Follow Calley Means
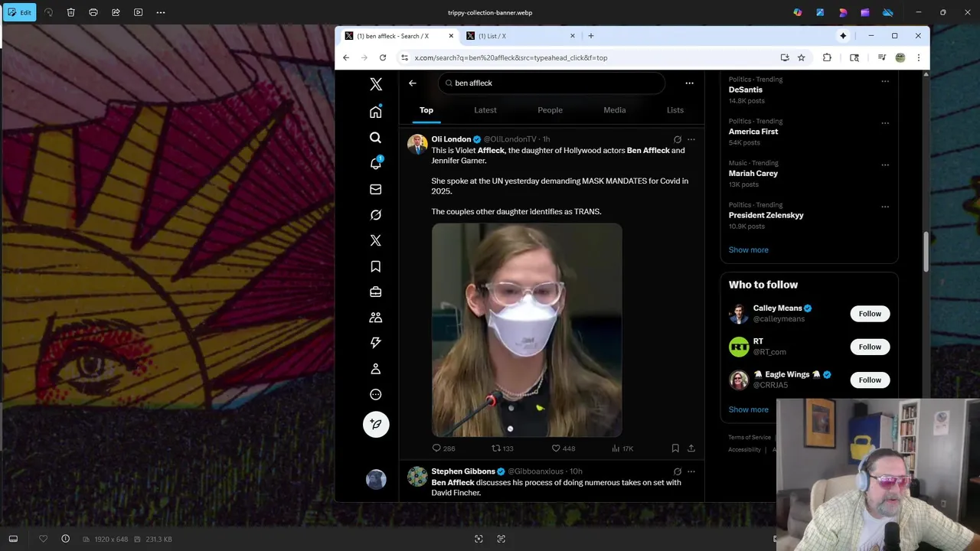 870,314
